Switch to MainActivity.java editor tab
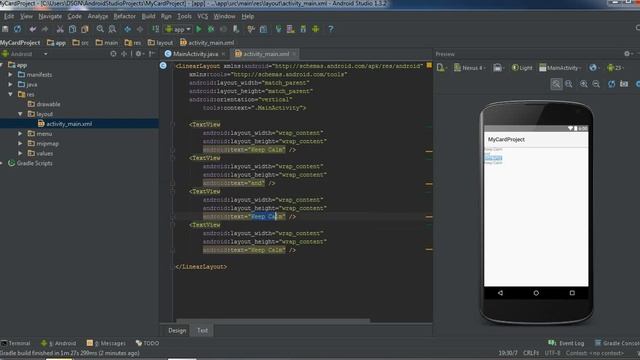The height and width of the screenshot is (360, 640). 195,54
